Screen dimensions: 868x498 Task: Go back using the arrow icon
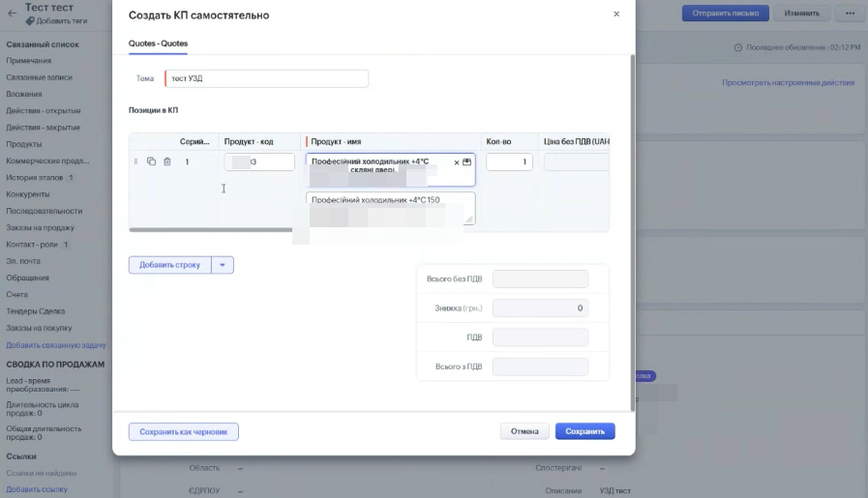click(x=13, y=13)
